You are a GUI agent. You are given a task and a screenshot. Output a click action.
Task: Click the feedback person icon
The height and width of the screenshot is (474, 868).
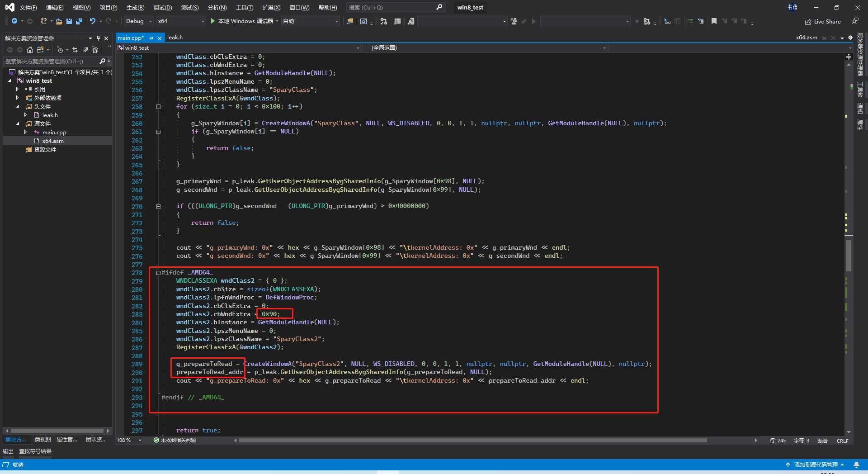[855, 21]
